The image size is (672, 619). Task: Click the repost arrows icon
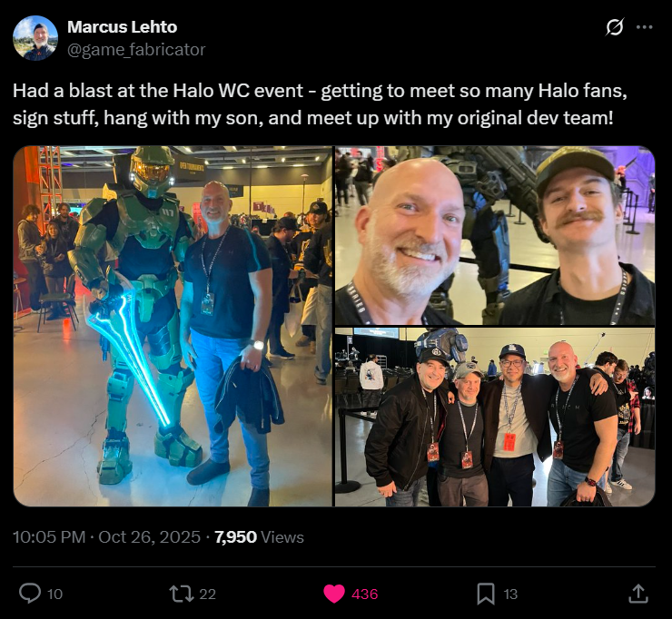(182, 594)
